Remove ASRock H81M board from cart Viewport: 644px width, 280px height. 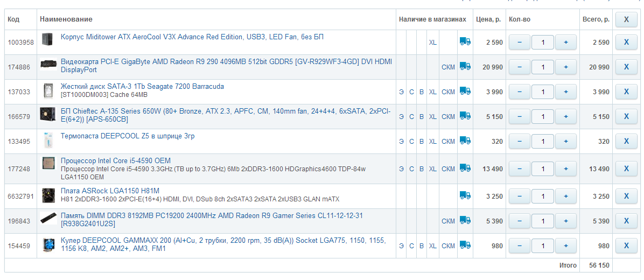(626, 196)
